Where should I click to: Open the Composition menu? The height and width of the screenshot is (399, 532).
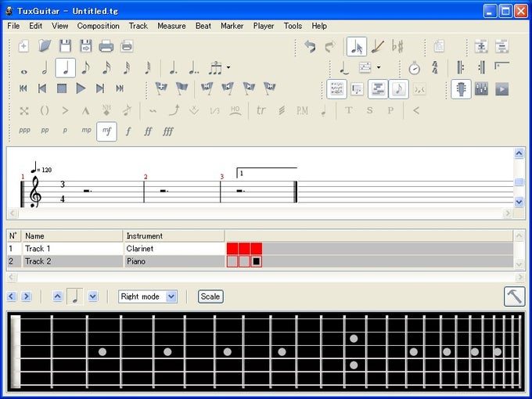(98, 26)
